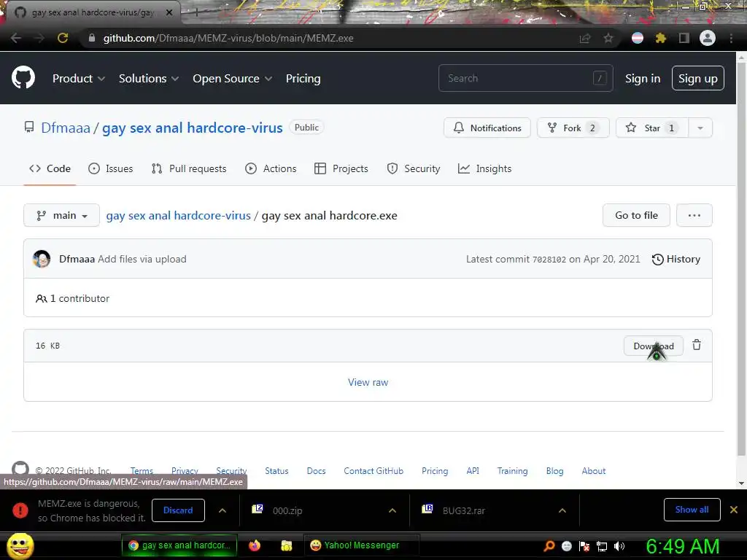Click the red warning icon in the download bar
Viewport: 747px width, 560px height.
[x=20, y=510]
